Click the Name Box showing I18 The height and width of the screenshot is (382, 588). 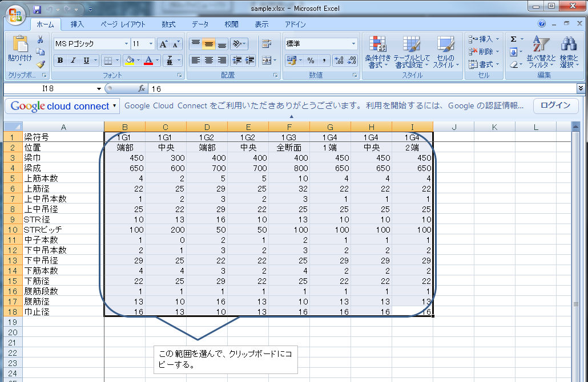pyautogui.click(x=51, y=89)
